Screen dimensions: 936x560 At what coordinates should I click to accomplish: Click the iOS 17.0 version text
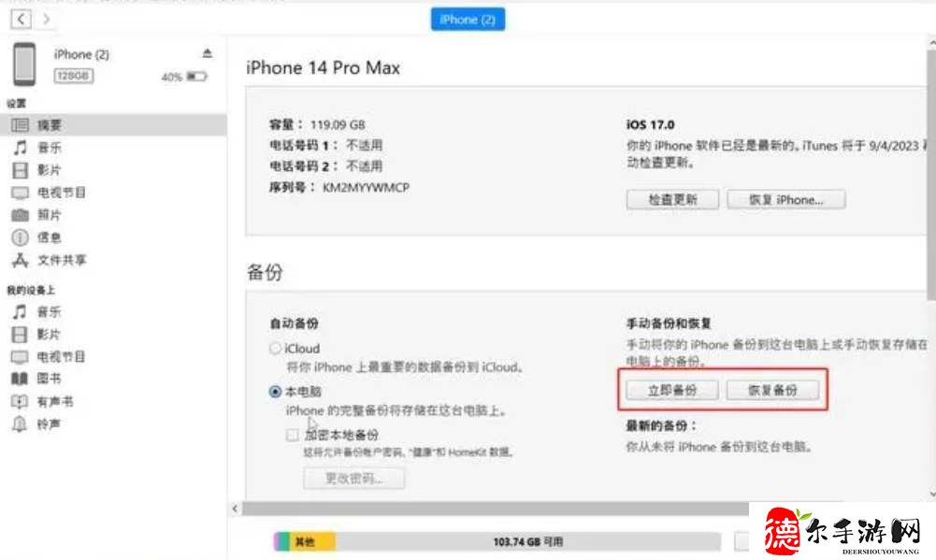pyautogui.click(x=650, y=124)
